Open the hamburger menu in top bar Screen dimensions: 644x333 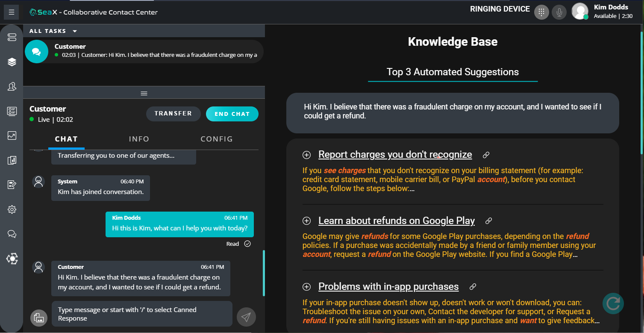coord(12,12)
